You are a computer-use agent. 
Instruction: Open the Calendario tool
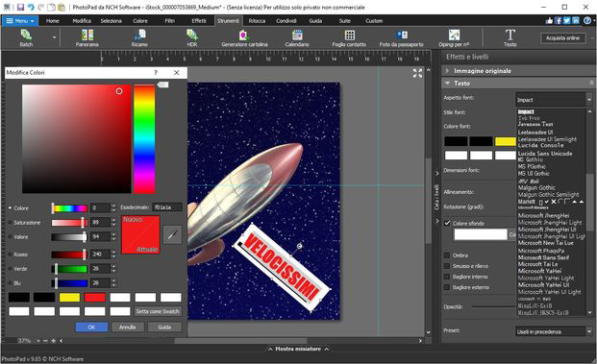(x=297, y=38)
